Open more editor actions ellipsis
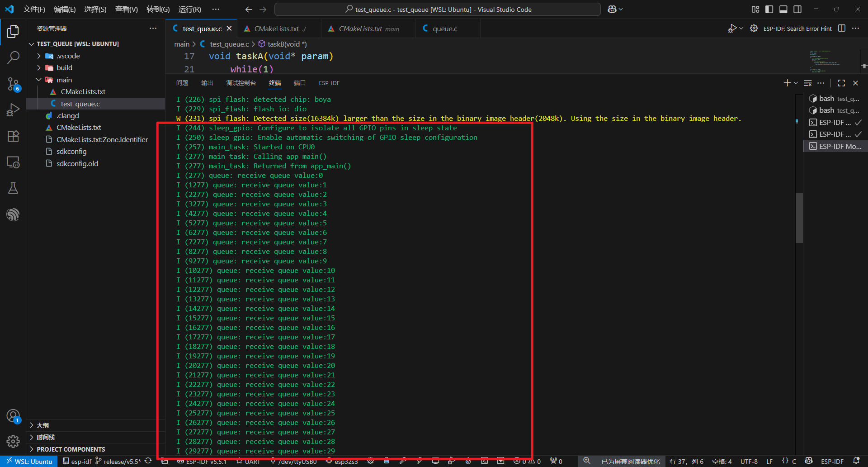 856,29
